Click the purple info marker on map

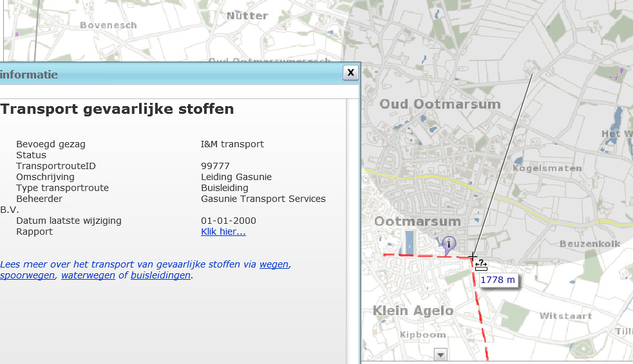[449, 244]
